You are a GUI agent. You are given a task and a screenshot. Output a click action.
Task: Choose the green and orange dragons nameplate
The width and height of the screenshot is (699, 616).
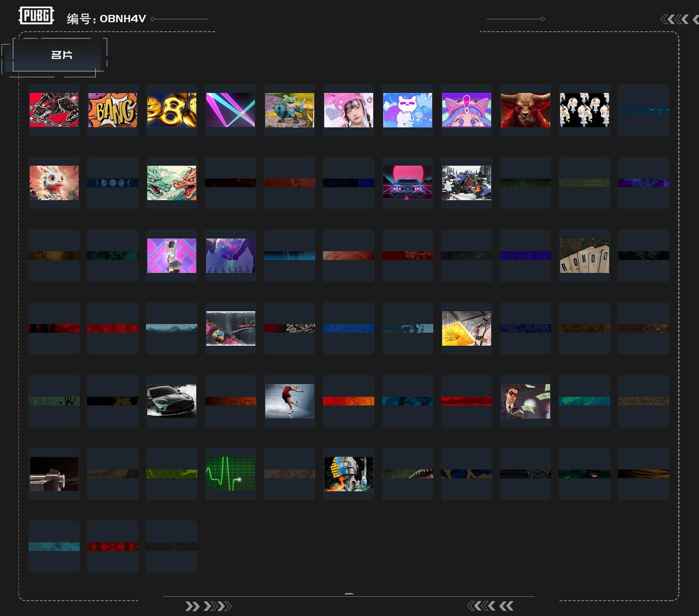click(172, 183)
